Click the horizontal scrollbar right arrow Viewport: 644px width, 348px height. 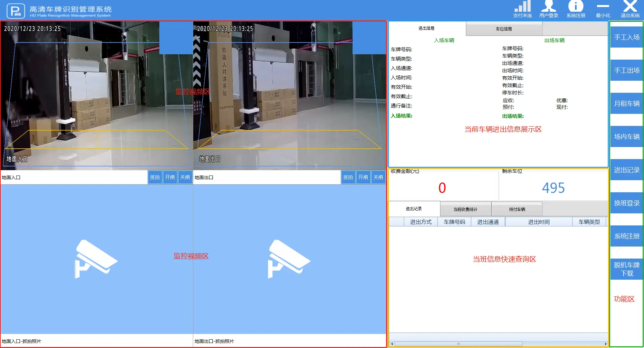coord(605,344)
